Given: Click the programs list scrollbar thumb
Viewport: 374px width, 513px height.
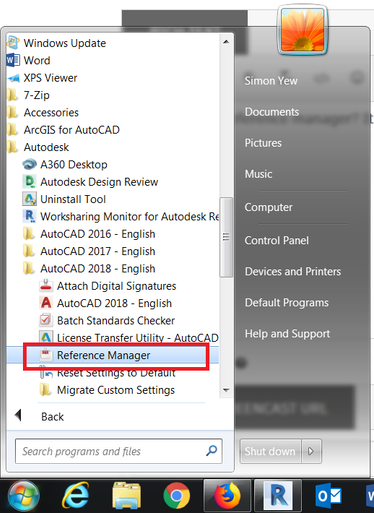Looking at the screenshot, I should (x=226, y=237).
